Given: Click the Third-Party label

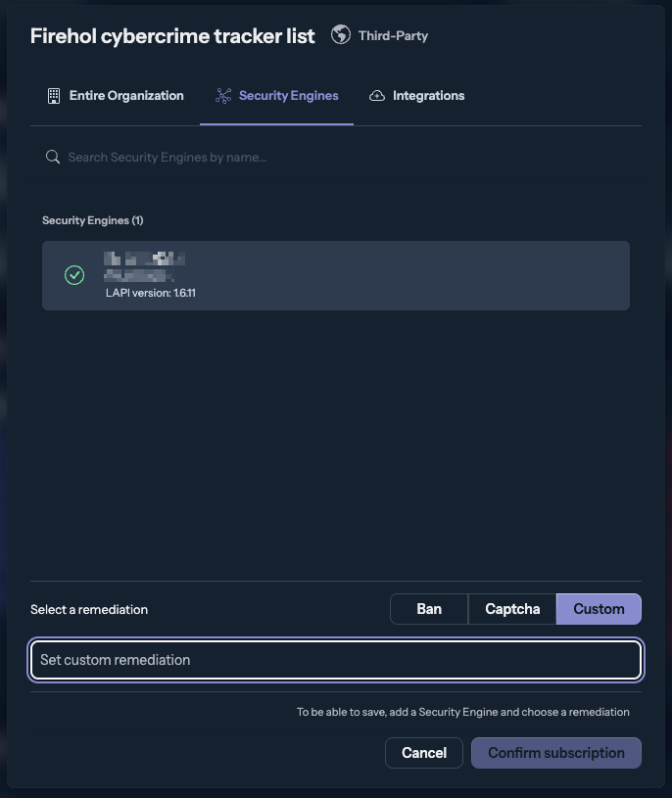Looking at the screenshot, I should (393, 36).
